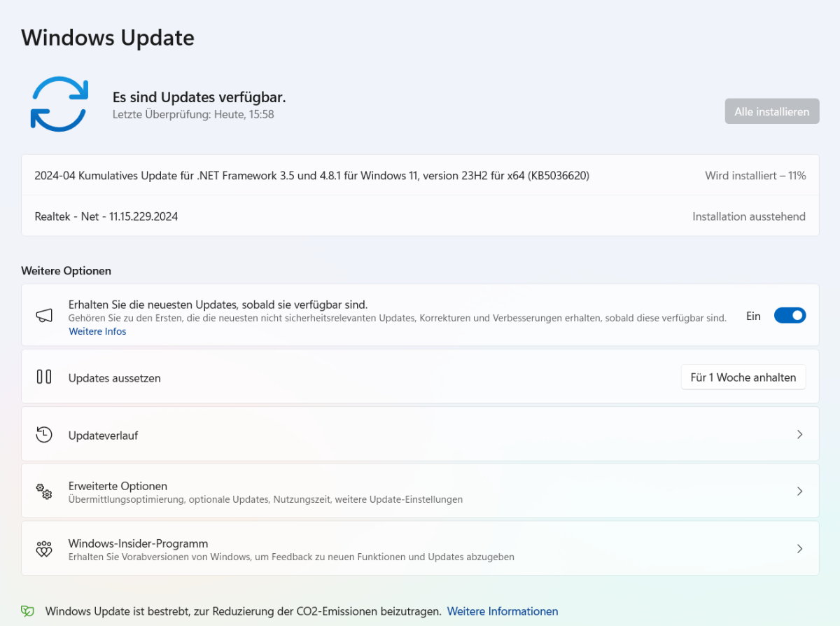Click the Windows-Insider-Programm hearts icon
This screenshot has width=840, height=626.
44,549
